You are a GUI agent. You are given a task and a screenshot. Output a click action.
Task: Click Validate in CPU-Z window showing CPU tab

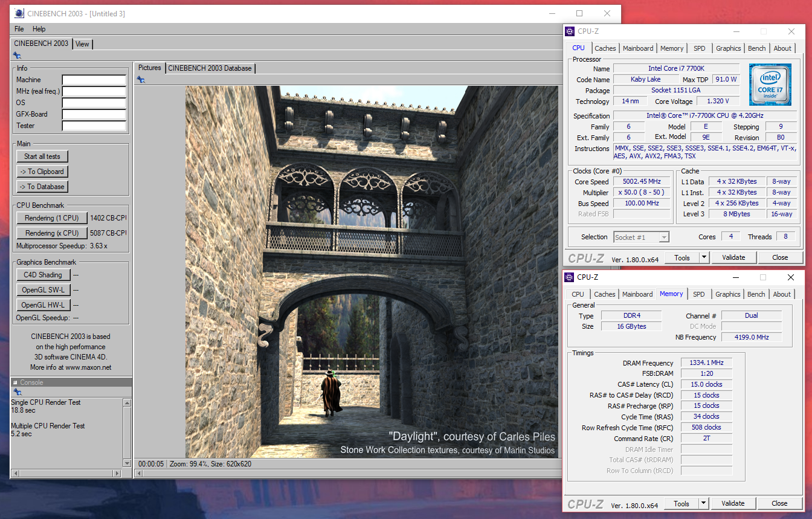coord(733,257)
